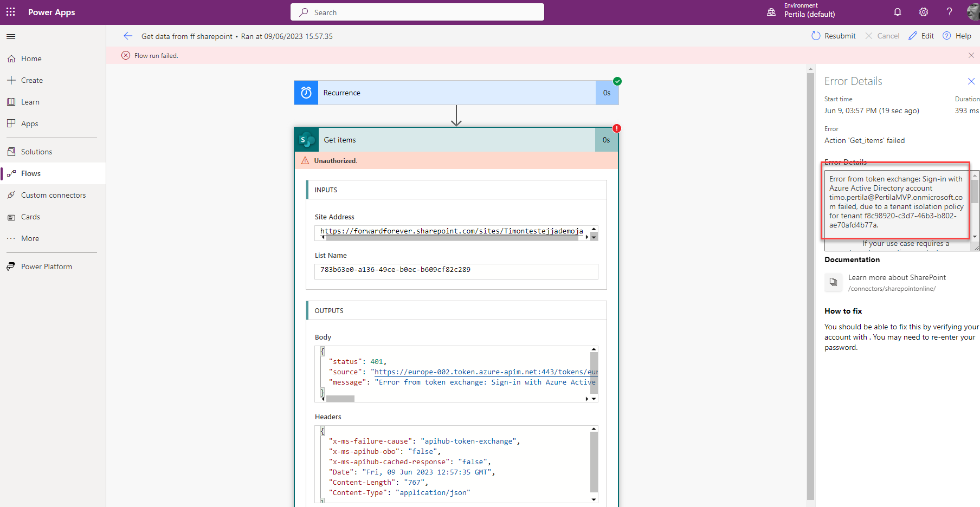Edit the flow
The width and height of the screenshot is (980, 507).
pos(921,36)
